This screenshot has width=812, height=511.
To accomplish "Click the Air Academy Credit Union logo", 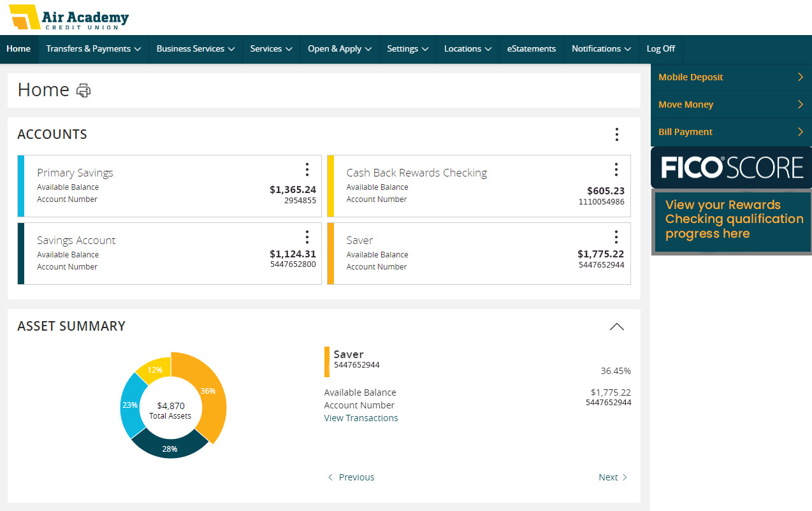I will coord(69,17).
